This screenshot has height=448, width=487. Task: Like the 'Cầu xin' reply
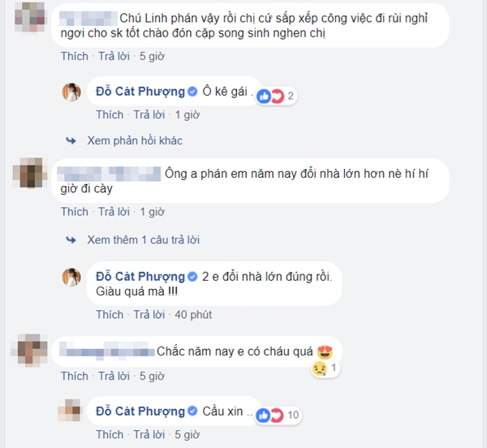tap(110, 434)
